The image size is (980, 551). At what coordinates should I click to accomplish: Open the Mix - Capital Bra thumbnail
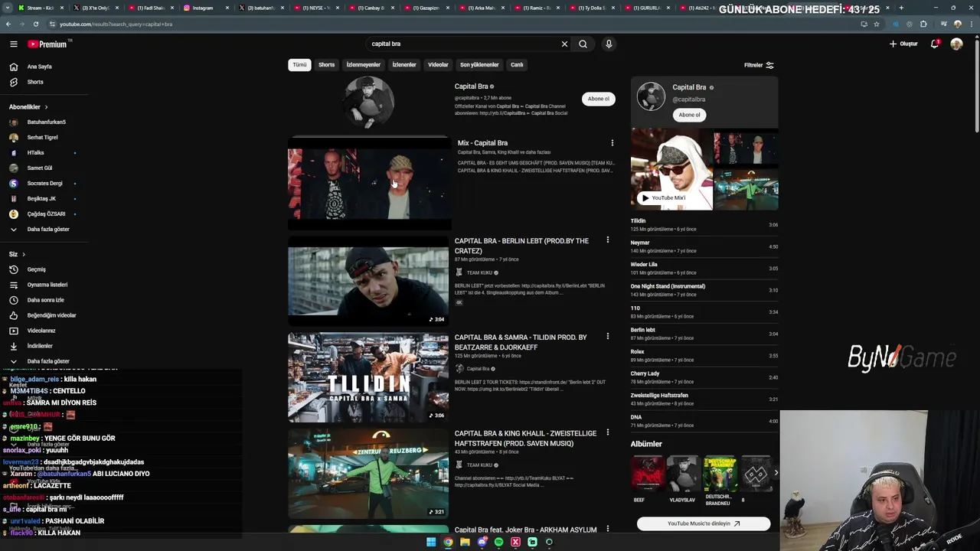tap(368, 184)
